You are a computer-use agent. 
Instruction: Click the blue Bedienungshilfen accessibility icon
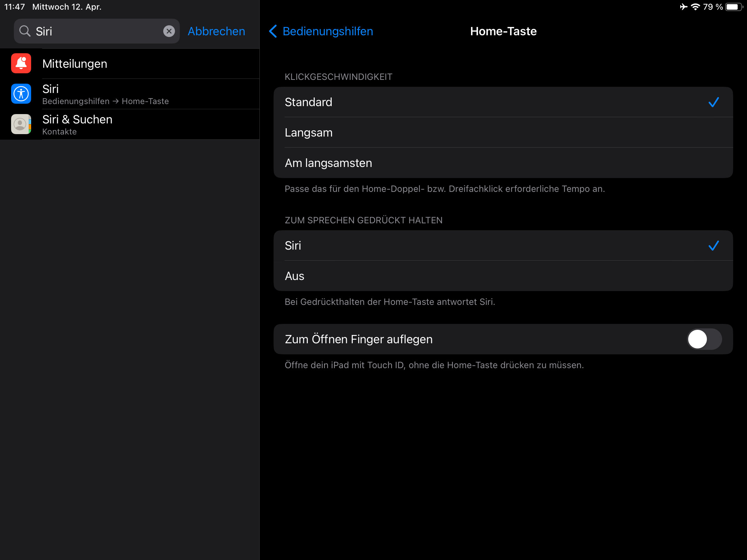click(21, 94)
